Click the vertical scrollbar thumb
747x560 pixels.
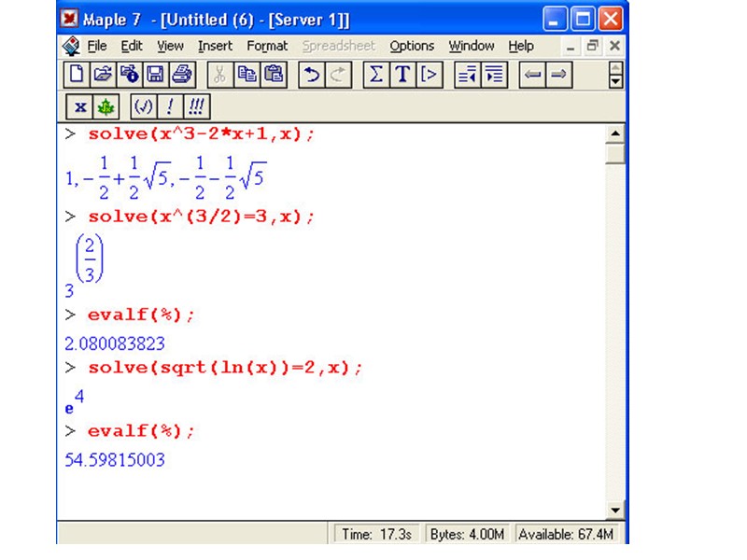pos(615,154)
